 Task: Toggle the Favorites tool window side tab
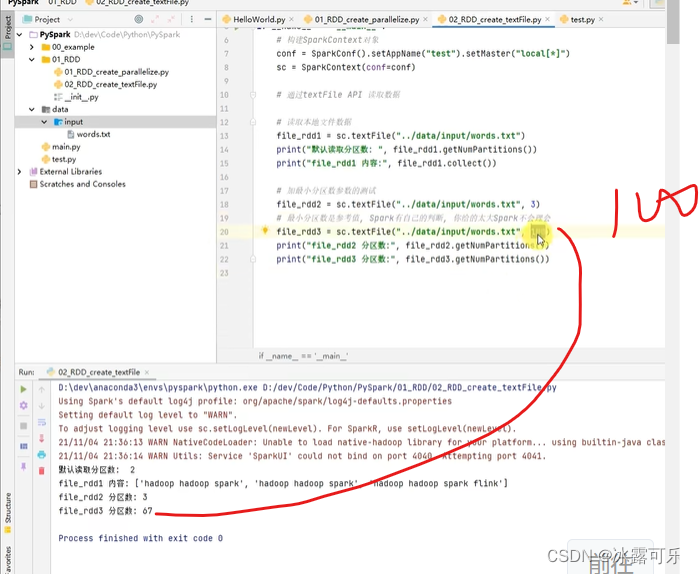pyautogui.click(x=8, y=559)
